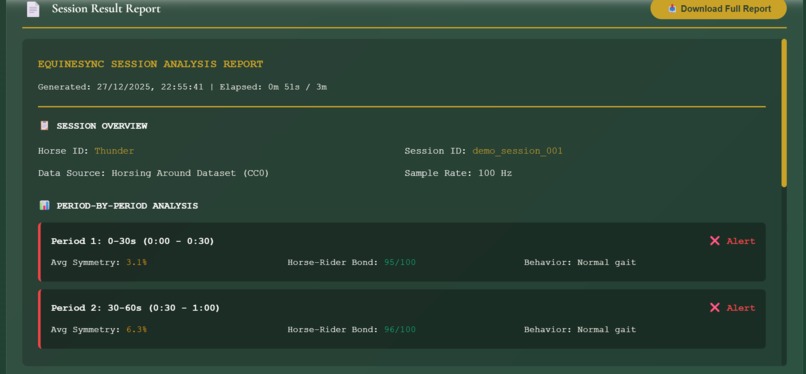Click the Horse-Rider Bond 96/100 score
Screen dimensions: 806x374
(400, 329)
